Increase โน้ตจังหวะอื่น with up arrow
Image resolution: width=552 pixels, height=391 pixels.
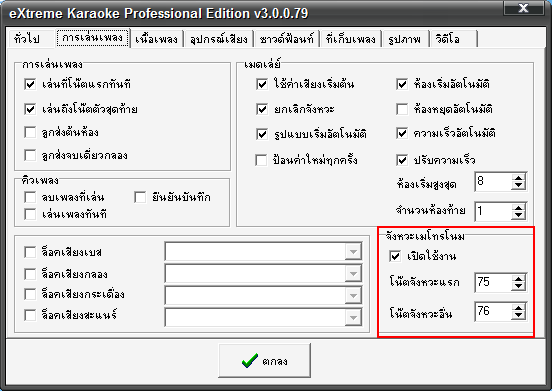point(518,308)
